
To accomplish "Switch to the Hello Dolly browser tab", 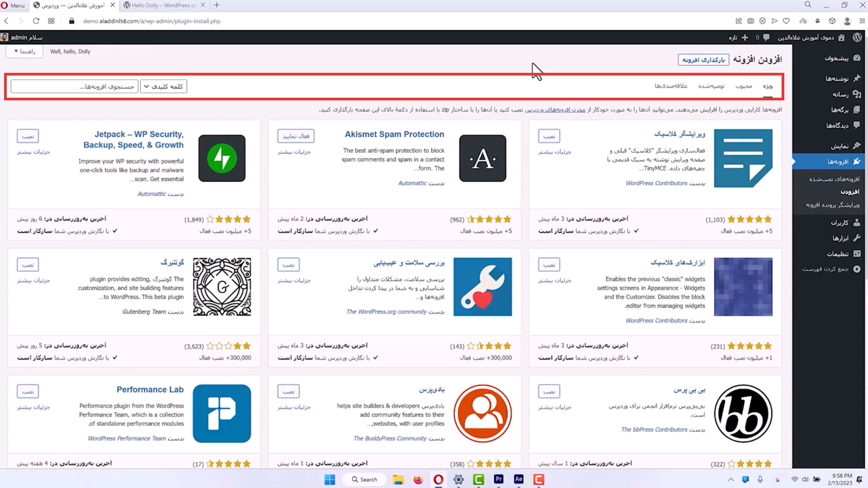I will click(164, 5).
